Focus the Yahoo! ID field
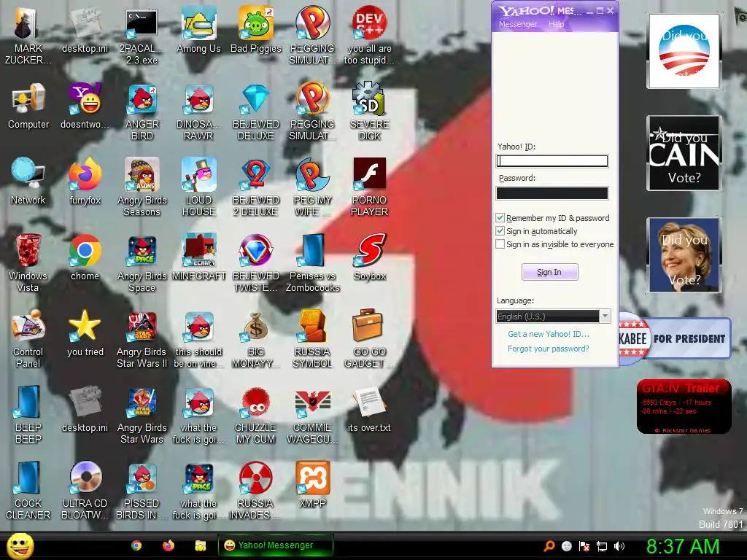The height and width of the screenshot is (560, 747). pos(552,161)
